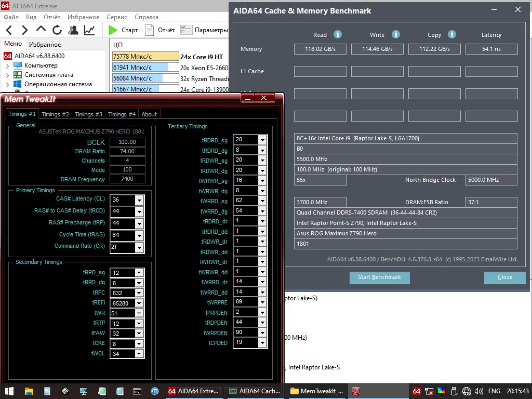
Task: Select the 56084 Мпкс/с benchmark bar
Action: click(x=145, y=78)
